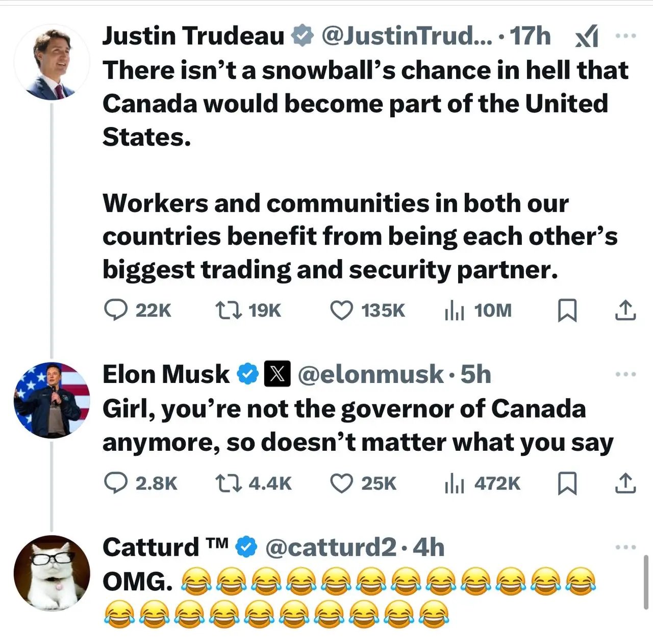Screen dimensions: 653x644
Task: View analytics on Musk's 472K-view reply
Action: 454,483
